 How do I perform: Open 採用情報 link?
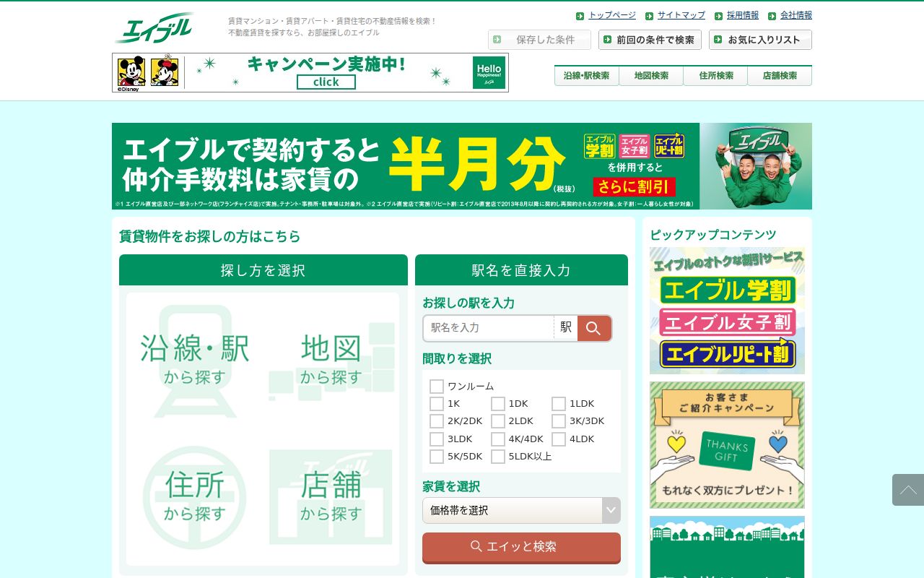pos(743,15)
